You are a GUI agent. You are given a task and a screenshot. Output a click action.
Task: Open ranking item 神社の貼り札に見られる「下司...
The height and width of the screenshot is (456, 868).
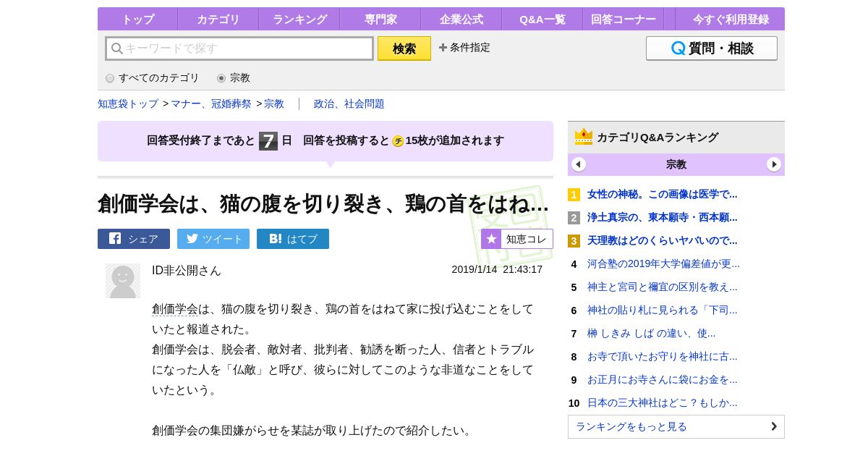(663, 310)
